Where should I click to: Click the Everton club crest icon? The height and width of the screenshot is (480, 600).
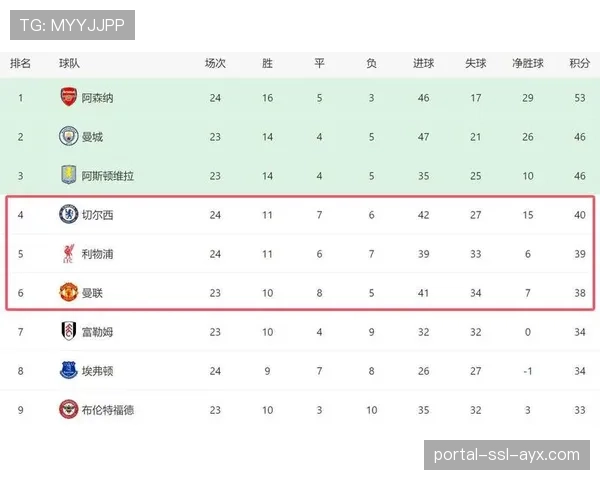tap(68, 371)
